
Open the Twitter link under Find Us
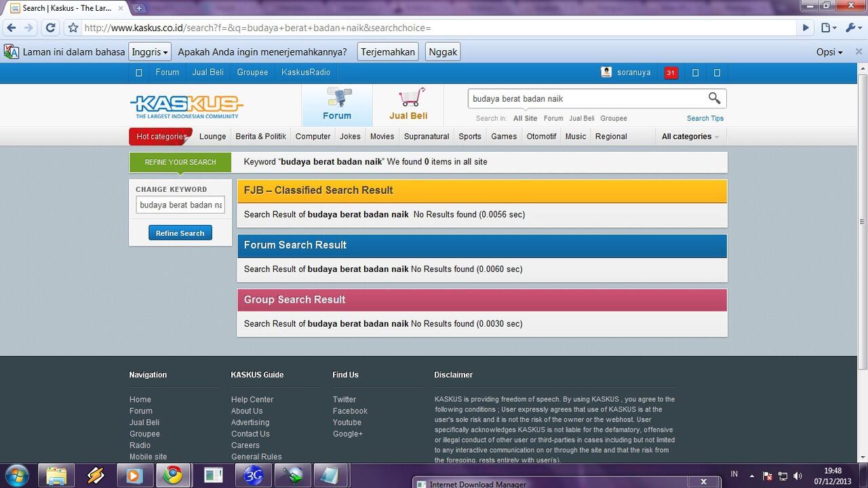point(344,400)
